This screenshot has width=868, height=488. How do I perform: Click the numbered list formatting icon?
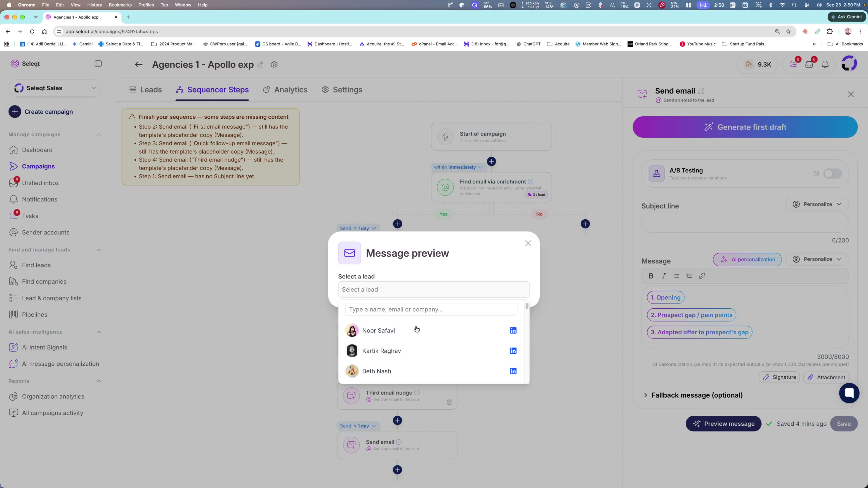pos(689,276)
